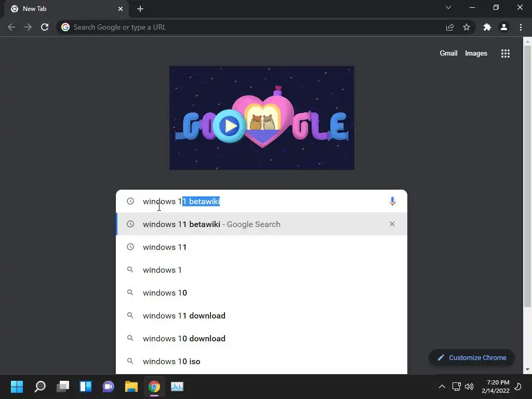Screen dimensions: 532x399
Task: Click the browser back arrow
Action: point(11,27)
